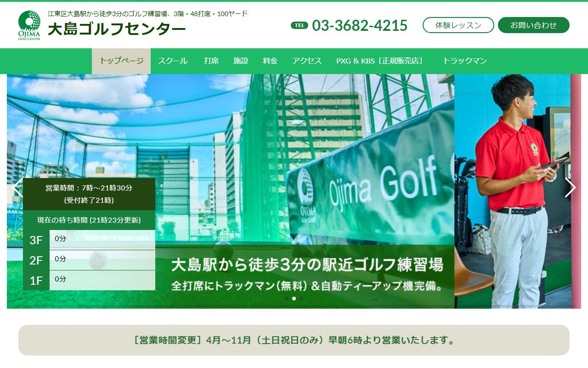Image resolution: width=588 pixels, height=368 pixels.
Task: Click the hero caption 大島駅から徒歩3分の駅近ゴルフ練習場
Action: (307, 265)
